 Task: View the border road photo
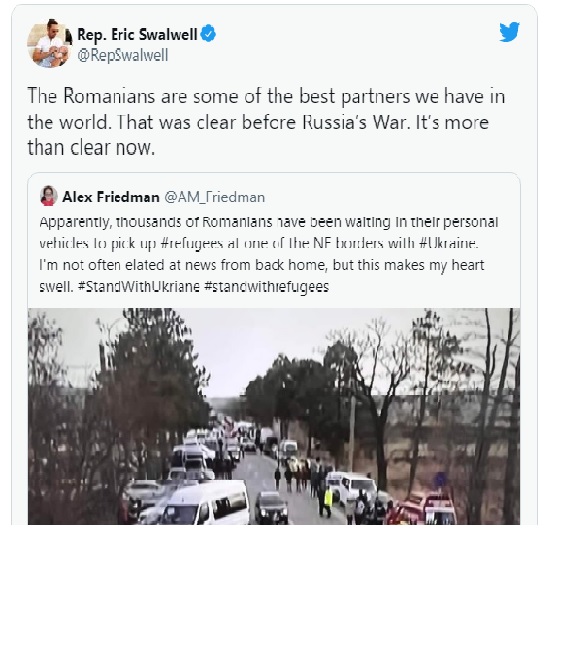pyautogui.click(x=274, y=417)
